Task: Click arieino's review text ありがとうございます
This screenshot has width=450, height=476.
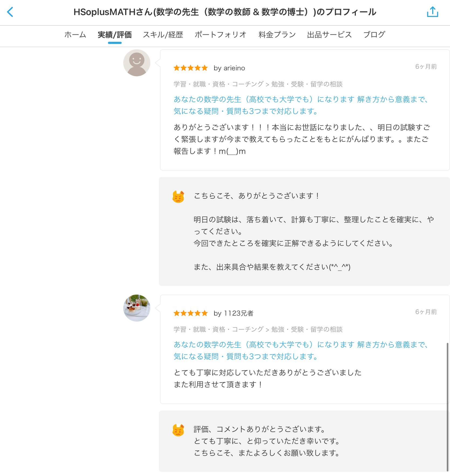Action: point(302,139)
